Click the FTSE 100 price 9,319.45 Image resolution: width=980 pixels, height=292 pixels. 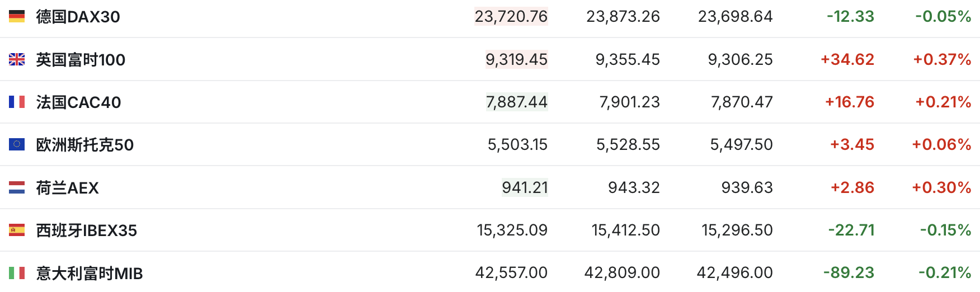tap(516, 59)
